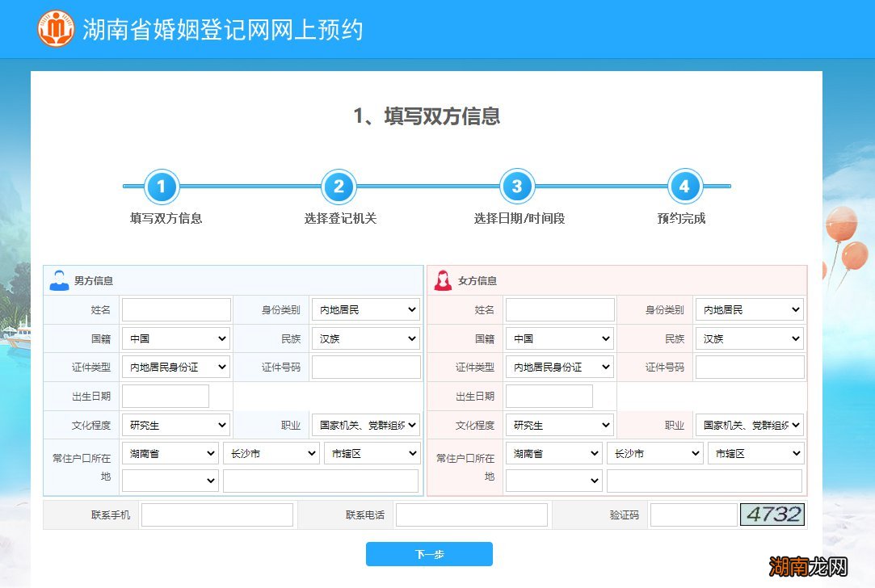Expand the male city dropdown showing 长沙市
This screenshot has width=875, height=588.
[271, 452]
